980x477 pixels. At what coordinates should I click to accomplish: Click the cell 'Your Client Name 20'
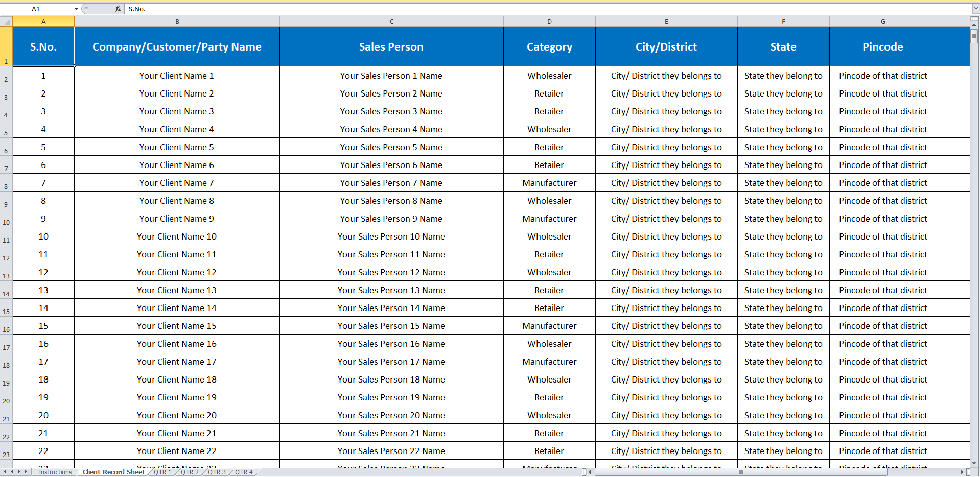(x=177, y=415)
